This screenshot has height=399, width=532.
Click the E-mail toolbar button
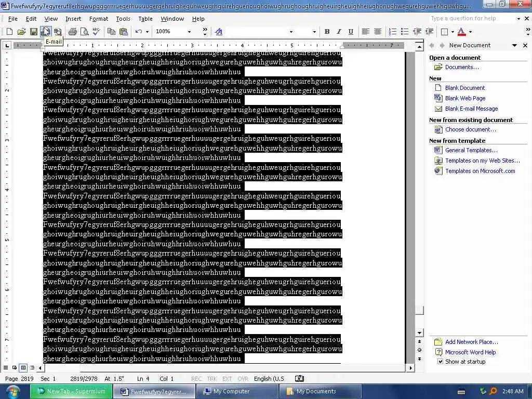pos(46,32)
